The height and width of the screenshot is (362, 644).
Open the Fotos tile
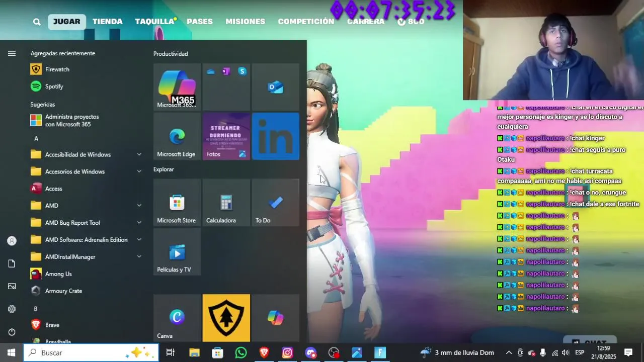coord(226,136)
